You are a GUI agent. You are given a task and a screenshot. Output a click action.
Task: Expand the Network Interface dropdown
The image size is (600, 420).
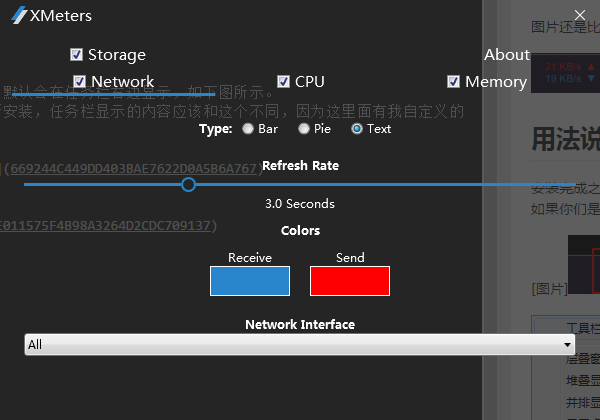point(300,344)
